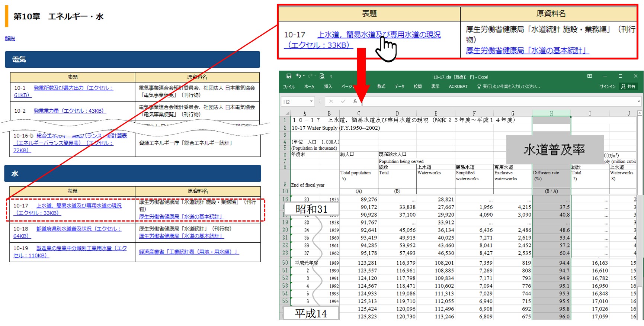Click the 共有 share button
Screen dimensions: 644x326
coord(628,87)
